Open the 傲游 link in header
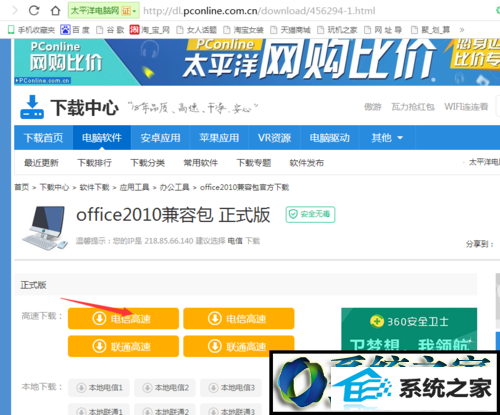Image resolution: width=500 pixels, height=415 pixels. tap(372, 107)
